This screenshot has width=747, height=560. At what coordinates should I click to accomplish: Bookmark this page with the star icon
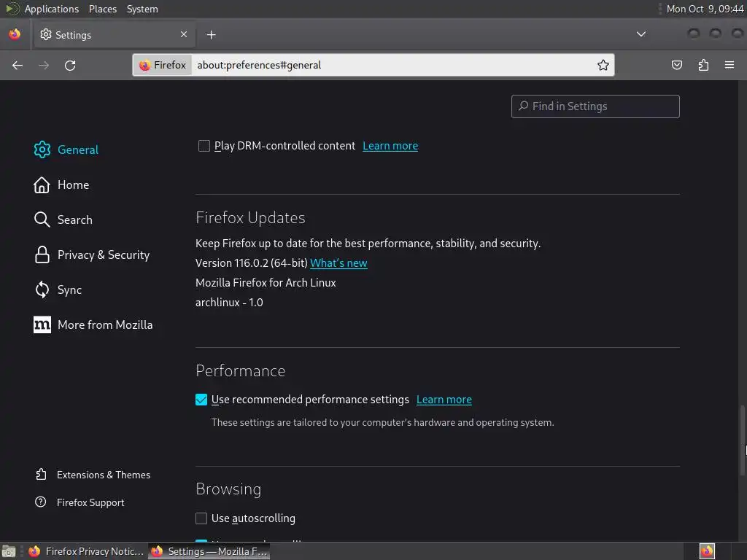603,65
